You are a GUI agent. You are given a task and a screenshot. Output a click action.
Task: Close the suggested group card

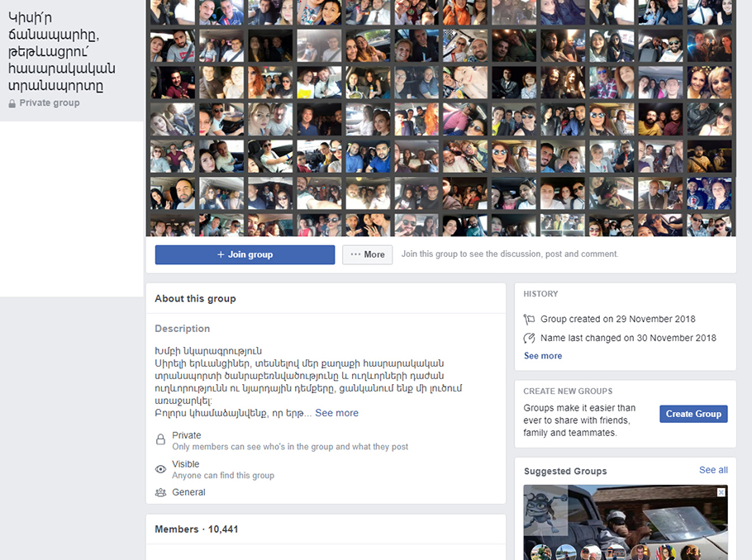(x=721, y=492)
